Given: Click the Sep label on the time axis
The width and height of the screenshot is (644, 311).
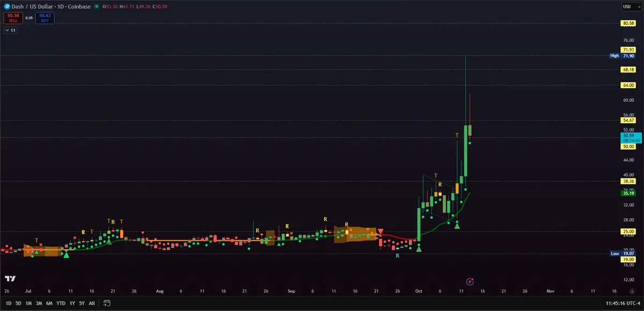Looking at the screenshot, I should pyautogui.click(x=291, y=291).
